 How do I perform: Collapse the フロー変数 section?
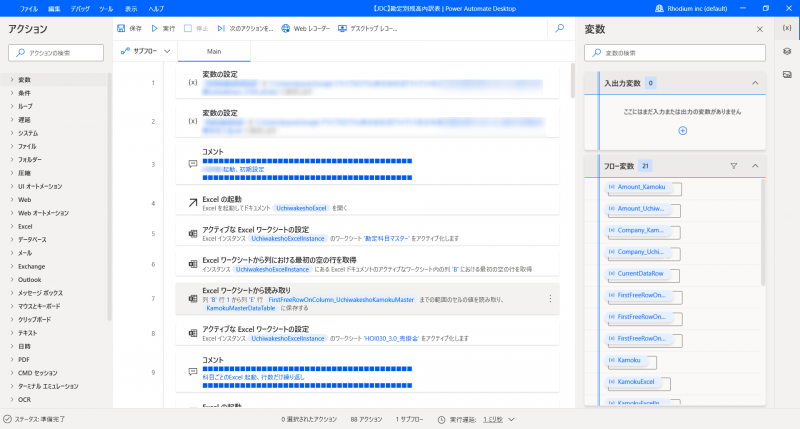(x=755, y=166)
